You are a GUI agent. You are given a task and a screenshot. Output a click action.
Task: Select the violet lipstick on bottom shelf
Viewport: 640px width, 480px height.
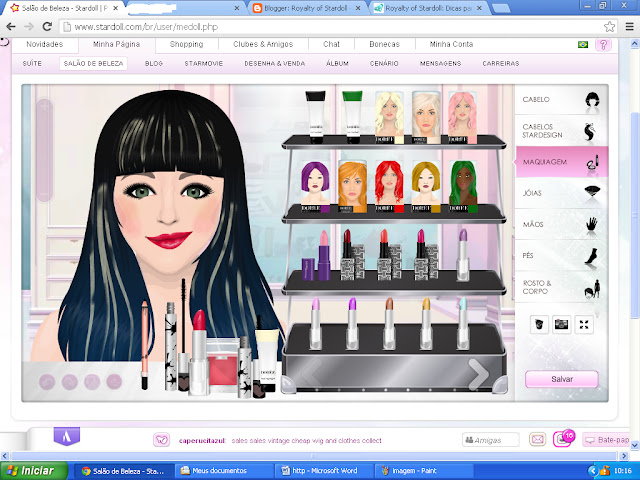(x=352, y=324)
